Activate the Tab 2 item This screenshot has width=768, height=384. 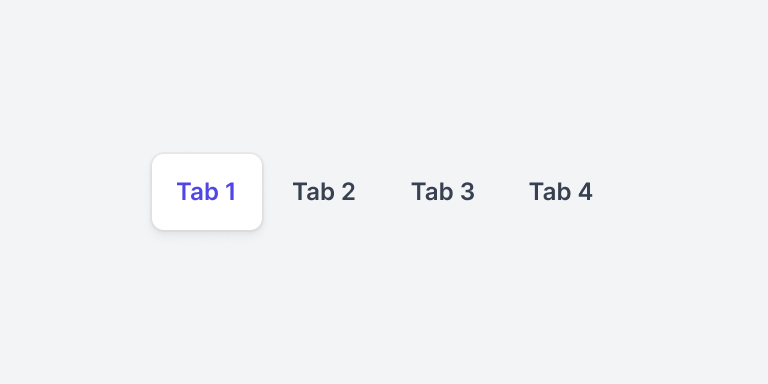point(324,192)
